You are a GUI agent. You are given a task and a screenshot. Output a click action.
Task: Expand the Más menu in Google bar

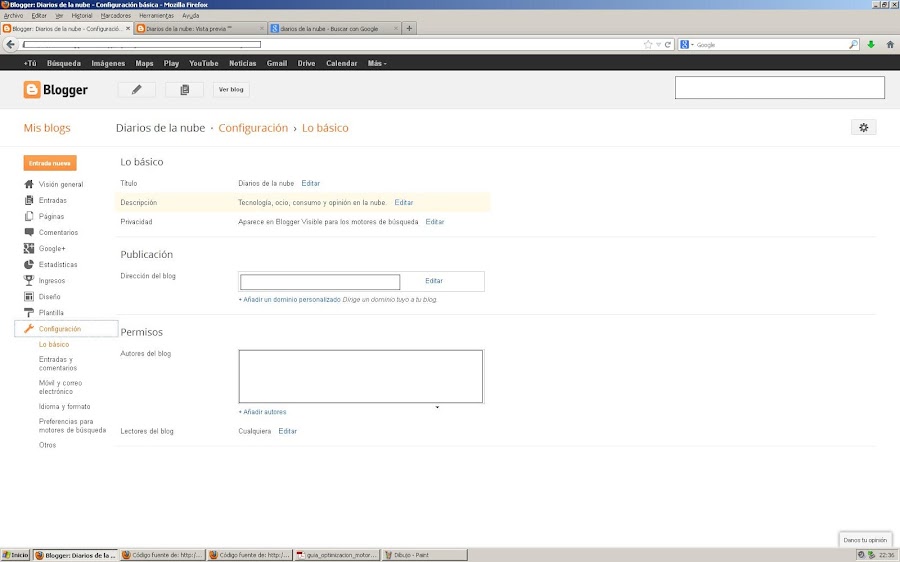pyautogui.click(x=377, y=63)
